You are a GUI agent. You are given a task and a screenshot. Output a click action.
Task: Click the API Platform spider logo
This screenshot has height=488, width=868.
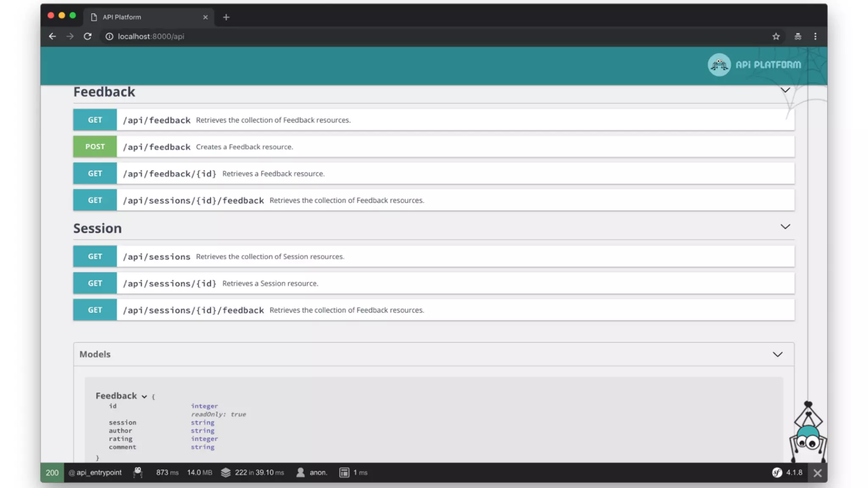click(719, 65)
